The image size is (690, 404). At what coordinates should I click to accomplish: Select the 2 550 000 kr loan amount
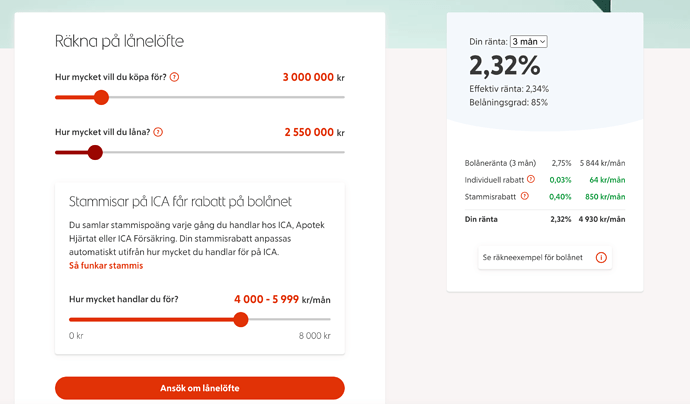(x=314, y=132)
